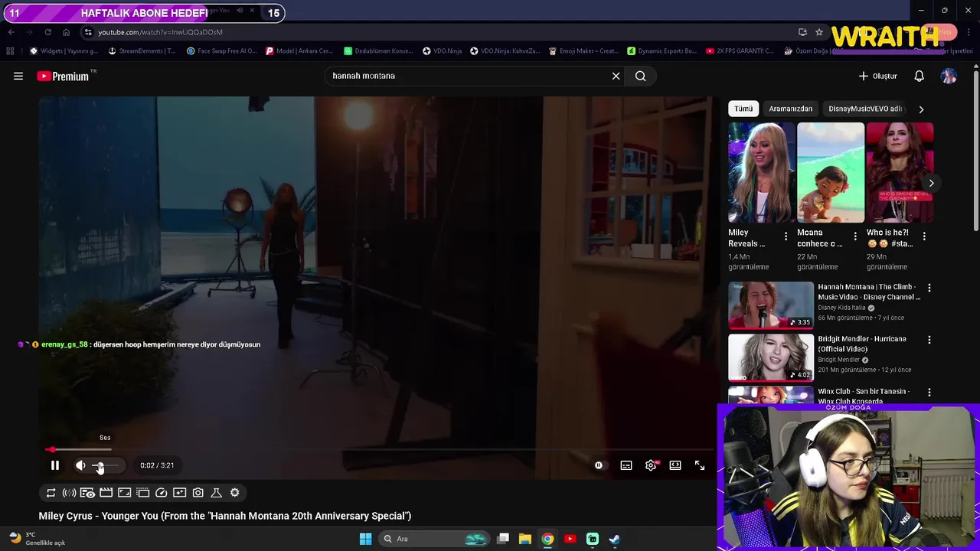The image size is (980, 551).
Task: Click the taskbar Ara search box
Action: [435, 539]
